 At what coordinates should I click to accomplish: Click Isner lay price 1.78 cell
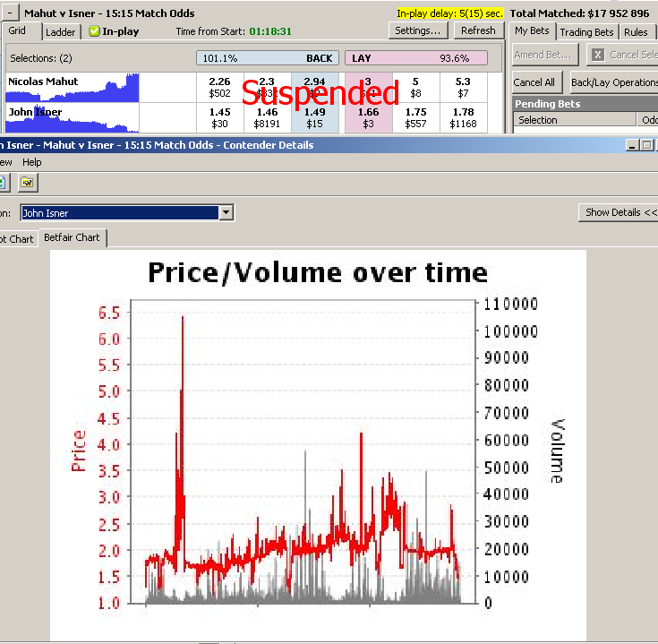click(464, 118)
